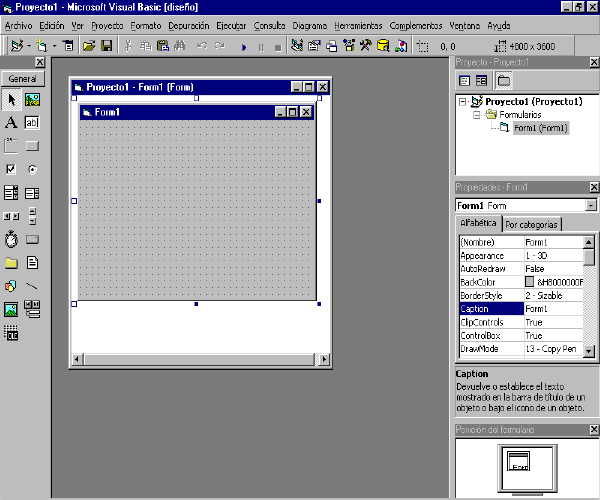The height and width of the screenshot is (500, 600).
Task: Select the DriveListBox control tool
Action: click(x=33, y=239)
